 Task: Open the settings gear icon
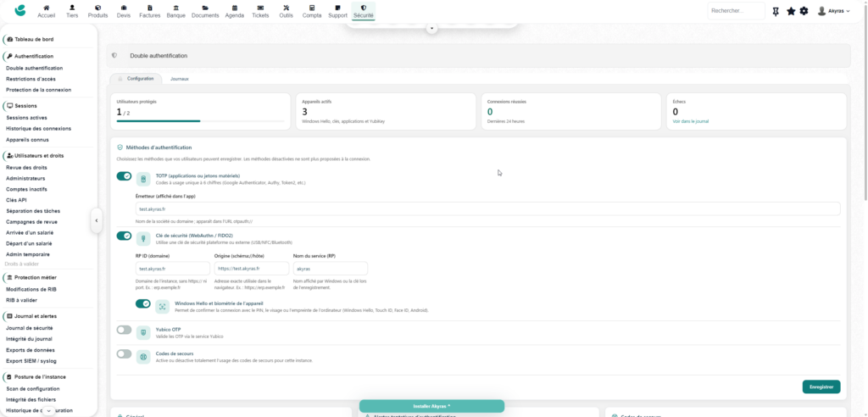pos(804,11)
